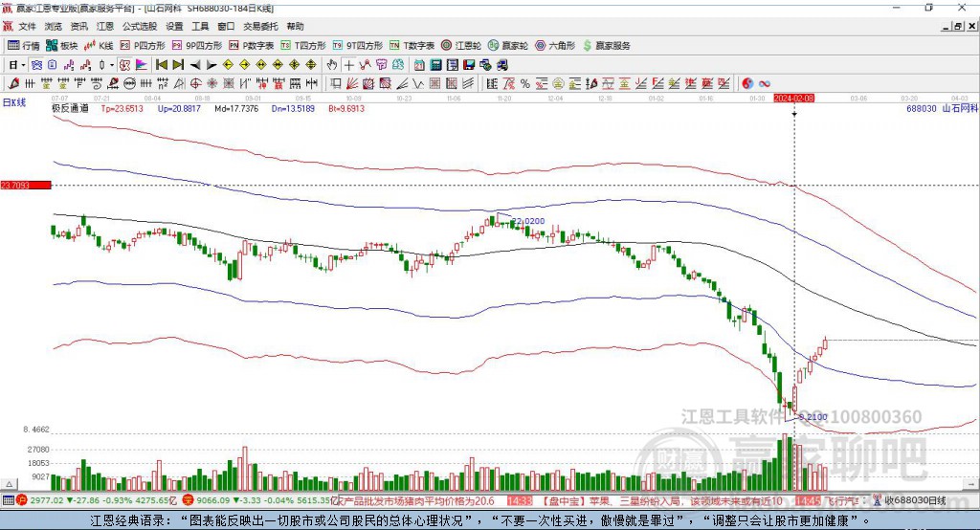Screen dimensions: 980x530
Task: Open the 文件 menu
Action: coord(28,26)
